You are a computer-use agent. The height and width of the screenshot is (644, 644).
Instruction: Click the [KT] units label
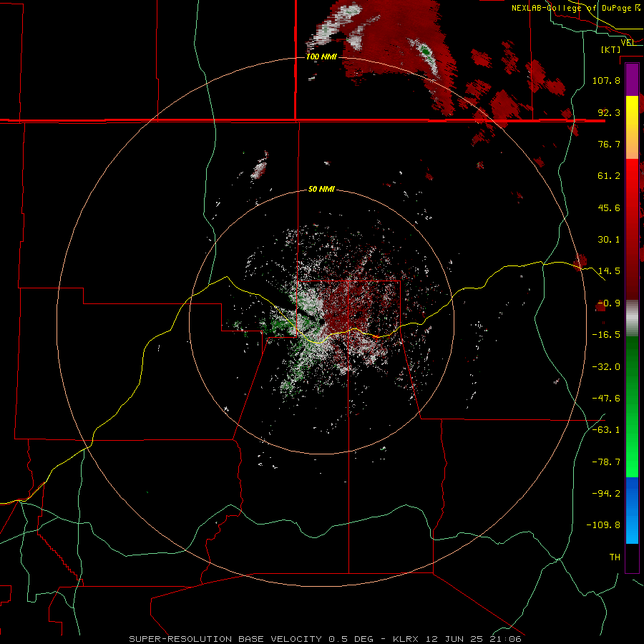[610, 49]
